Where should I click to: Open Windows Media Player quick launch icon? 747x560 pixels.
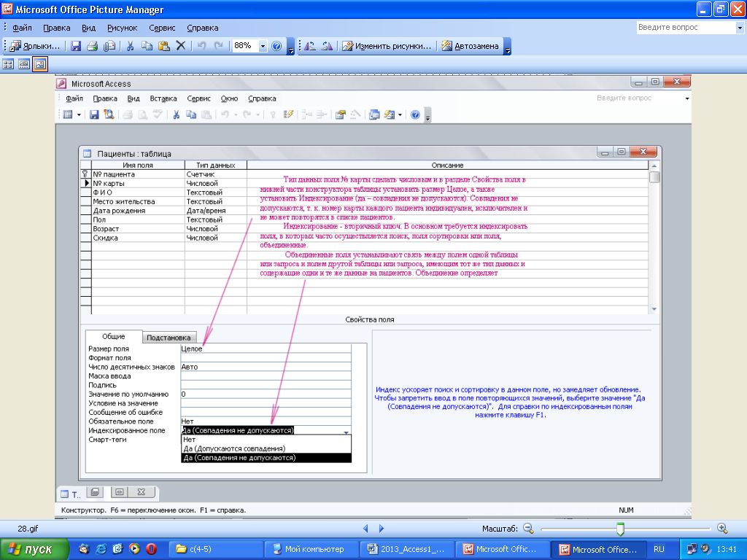(x=134, y=549)
